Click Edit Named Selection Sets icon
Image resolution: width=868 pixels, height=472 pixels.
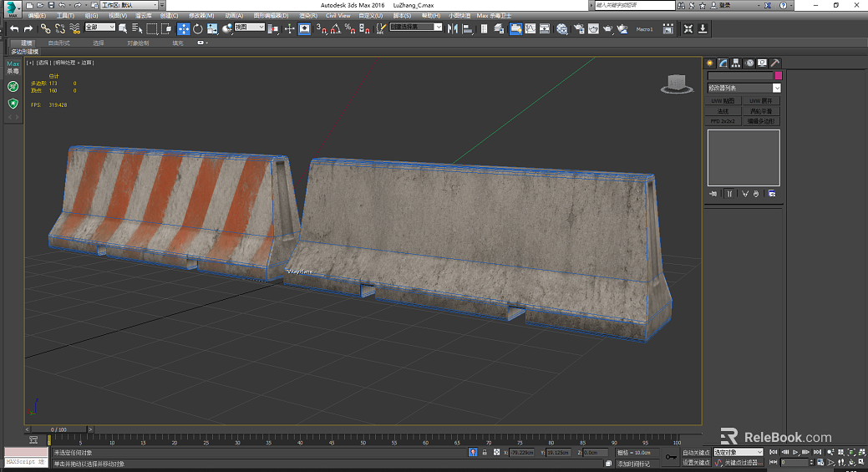[381, 28]
